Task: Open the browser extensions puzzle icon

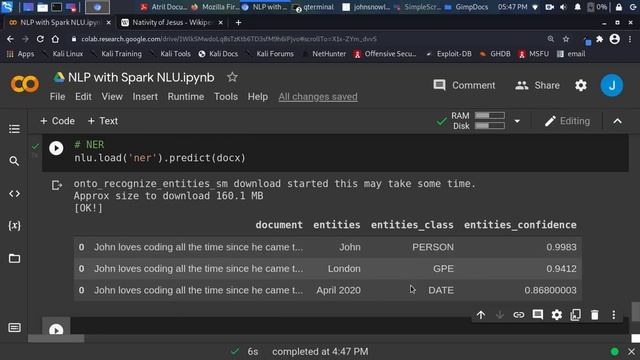Action: click(600, 39)
